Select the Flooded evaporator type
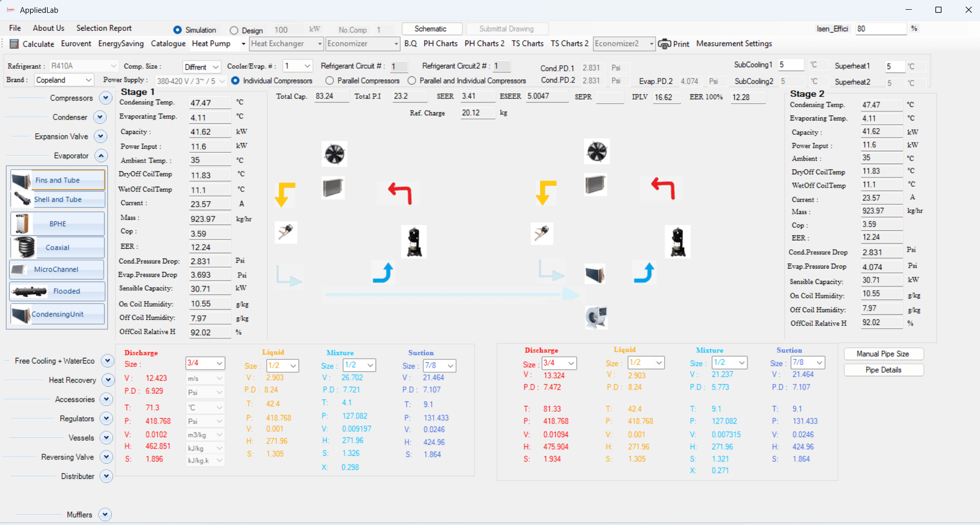 pos(57,291)
